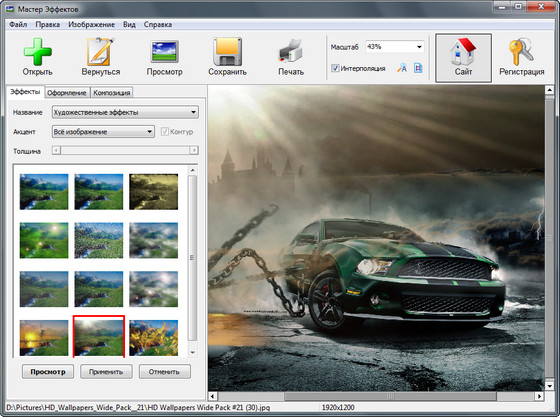Switch to the Оформление tab
The height and width of the screenshot is (417, 560).
67,93
